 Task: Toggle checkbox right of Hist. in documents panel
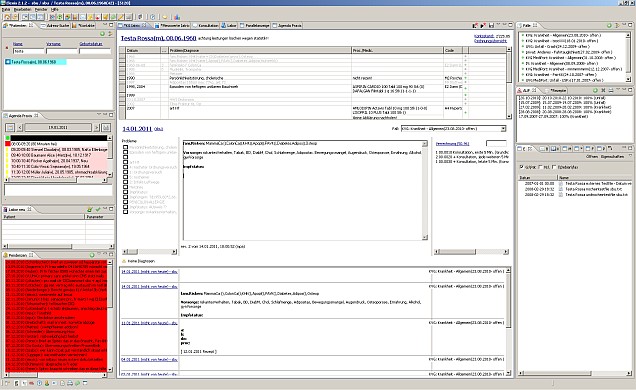[x=554, y=167]
